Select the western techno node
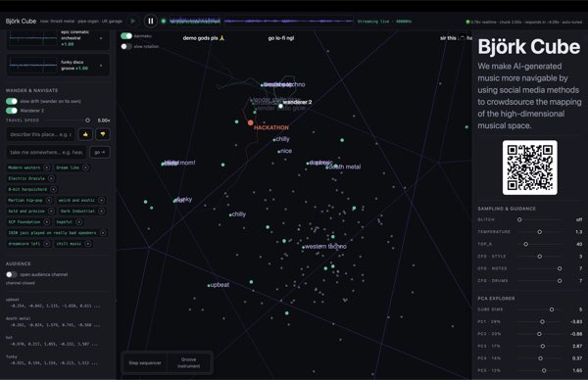 [x=325, y=246]
